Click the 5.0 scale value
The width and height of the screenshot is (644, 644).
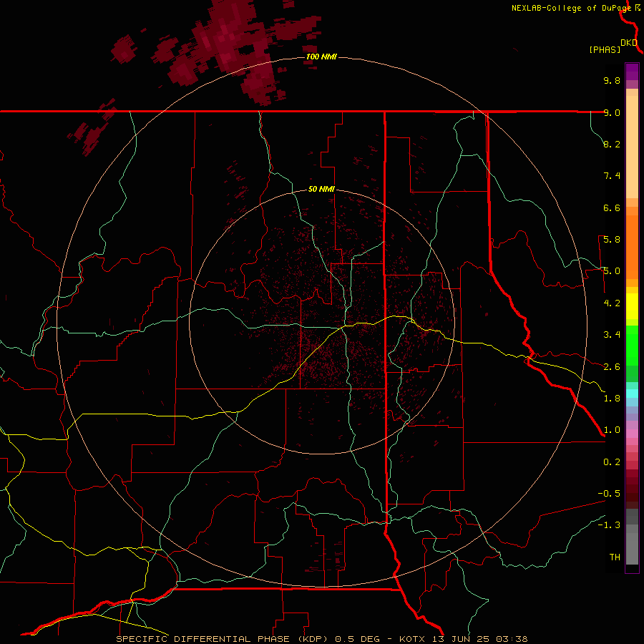point(612,271)
